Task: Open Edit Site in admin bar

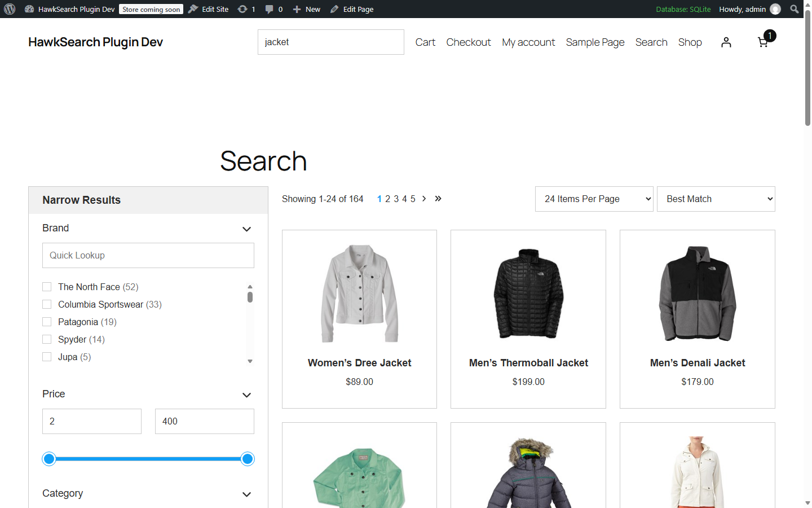Action: pyautogui.click(x=209, y=9)
